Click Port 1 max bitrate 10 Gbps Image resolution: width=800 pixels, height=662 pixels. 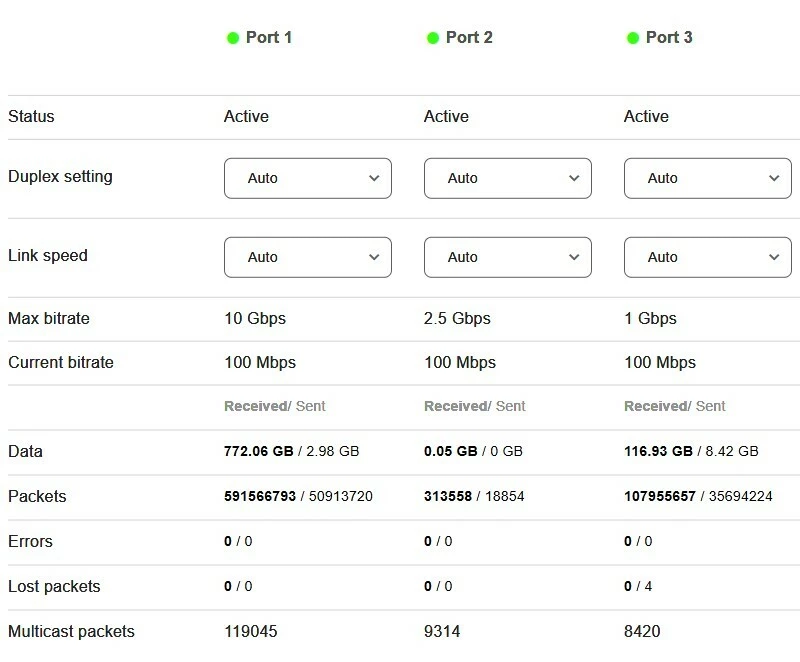[x=255, y=319]
